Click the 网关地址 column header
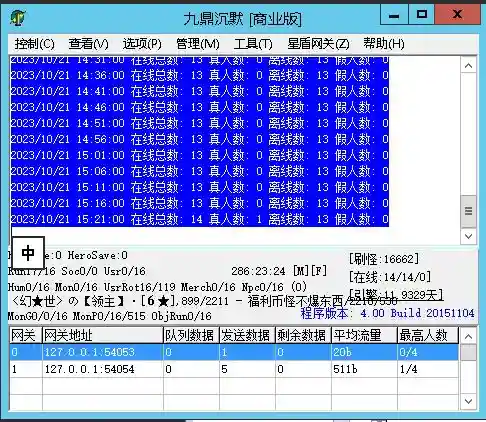This screenshot has height=422, width=486. tap(103, 335)
